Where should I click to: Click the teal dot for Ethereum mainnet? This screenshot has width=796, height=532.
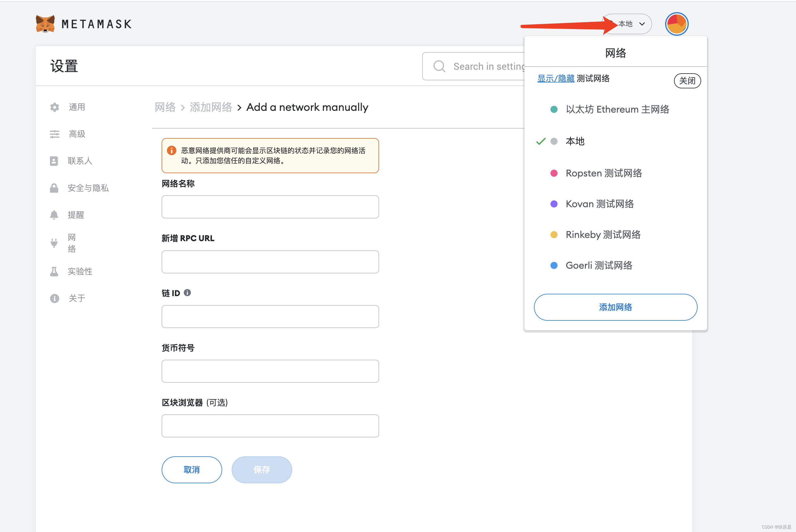(553, 109)
